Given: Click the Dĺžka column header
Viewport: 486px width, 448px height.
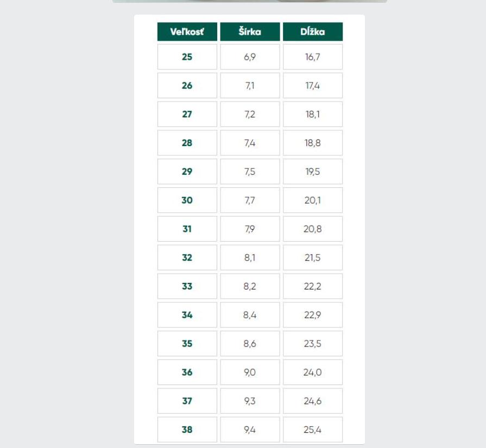Looking at the screenshot, I should (313, 31).
